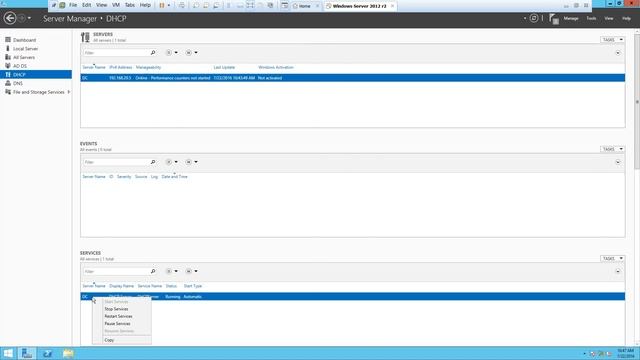
Task: Click VMware pause VM toolbar button
Action: tap(162, 5)
